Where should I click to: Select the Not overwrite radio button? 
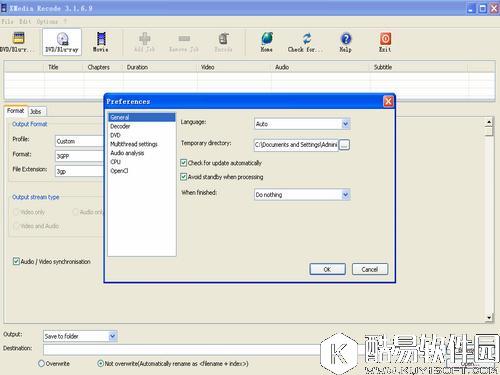click(x=100, y=364)
